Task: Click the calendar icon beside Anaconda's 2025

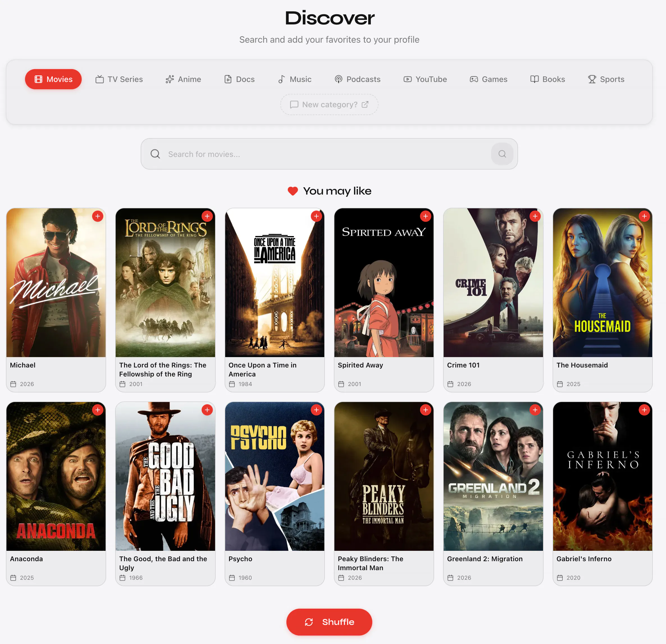Action: point(13,578)
